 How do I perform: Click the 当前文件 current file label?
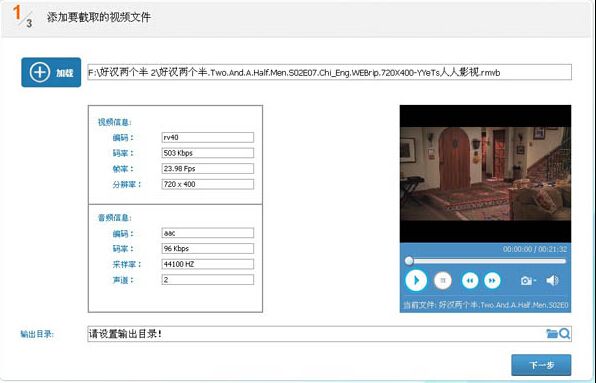coord(485,305)
